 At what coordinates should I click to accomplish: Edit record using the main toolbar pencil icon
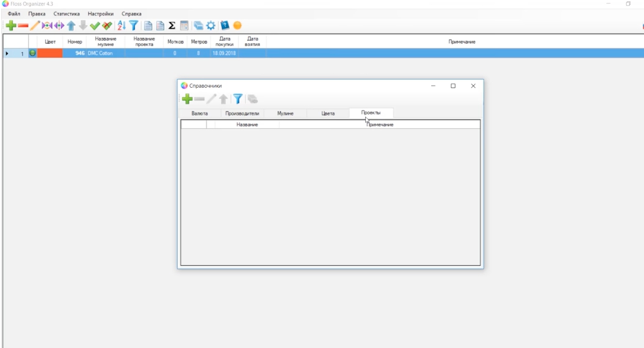click(x=35, y=26)
